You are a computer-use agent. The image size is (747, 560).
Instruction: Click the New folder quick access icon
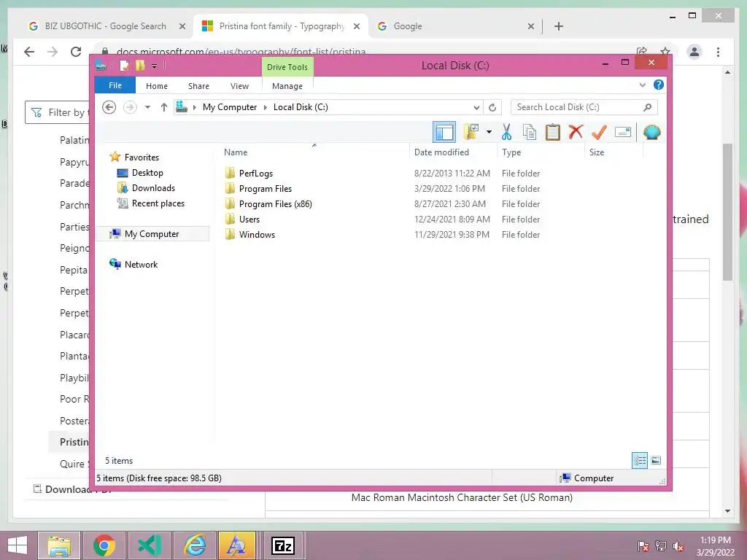point(140,65)
